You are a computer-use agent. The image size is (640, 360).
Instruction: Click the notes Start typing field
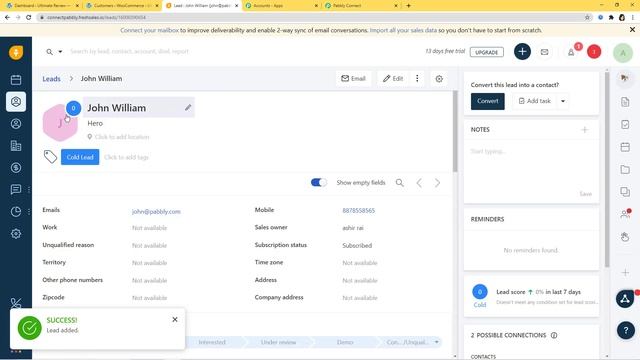pyautogui.click(x=531, y=167)
